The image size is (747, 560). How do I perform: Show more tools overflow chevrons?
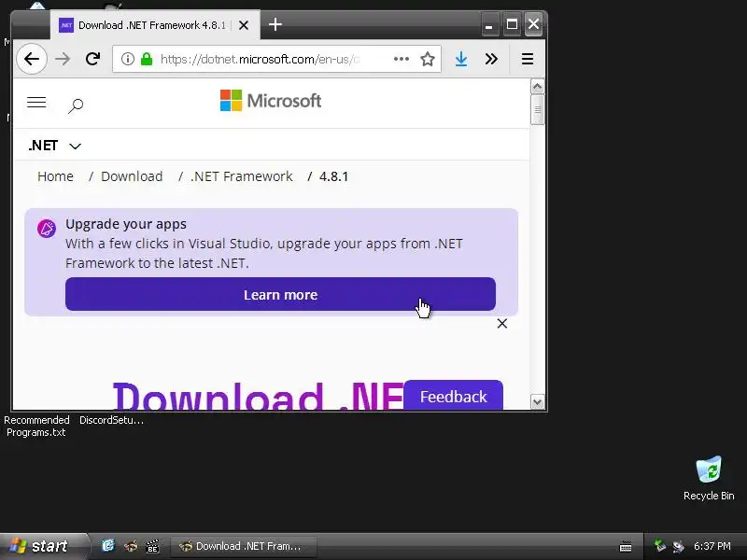(x=491, y=59)
